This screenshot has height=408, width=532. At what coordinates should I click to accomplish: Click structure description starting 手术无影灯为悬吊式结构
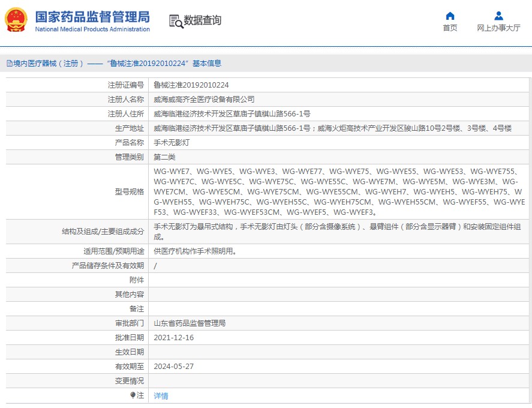[x=337, y=232]
